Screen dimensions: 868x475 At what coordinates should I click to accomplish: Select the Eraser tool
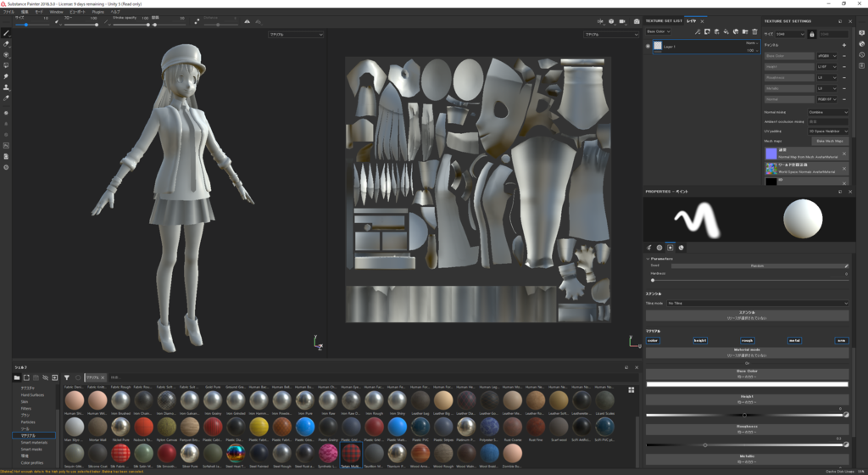tap(6, 44)
